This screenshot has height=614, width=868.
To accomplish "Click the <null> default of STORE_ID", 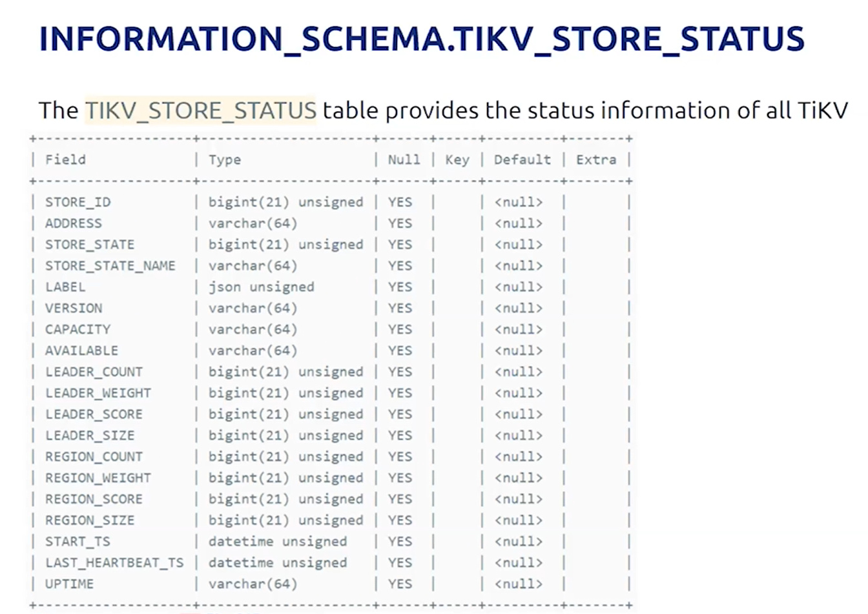I will coord(519,202).
